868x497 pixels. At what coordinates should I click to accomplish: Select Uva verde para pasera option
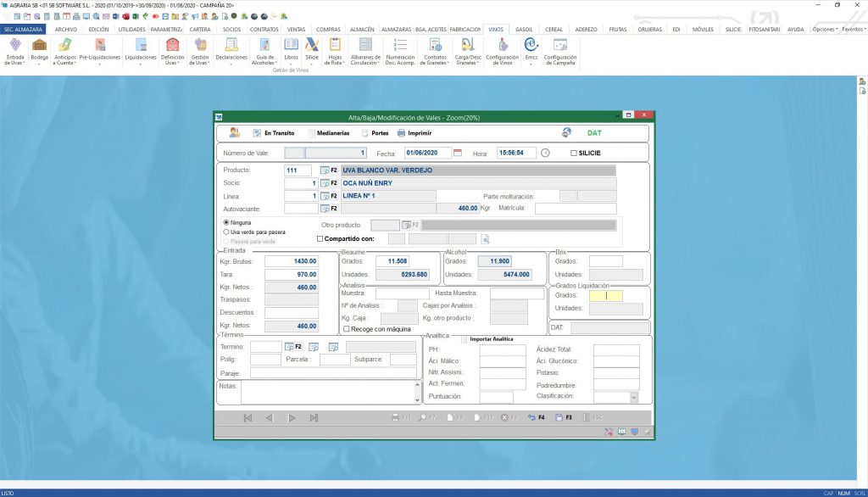[x=226, y=232]
